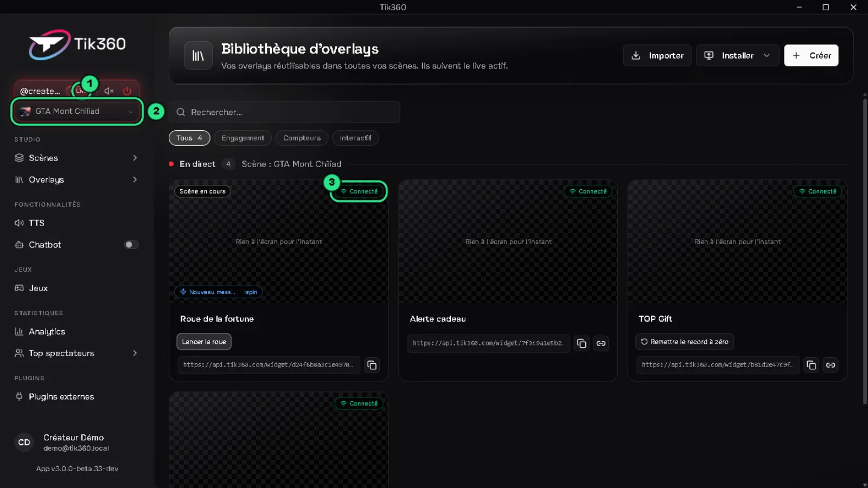Click the Tik360 logo

click(77, 44)
